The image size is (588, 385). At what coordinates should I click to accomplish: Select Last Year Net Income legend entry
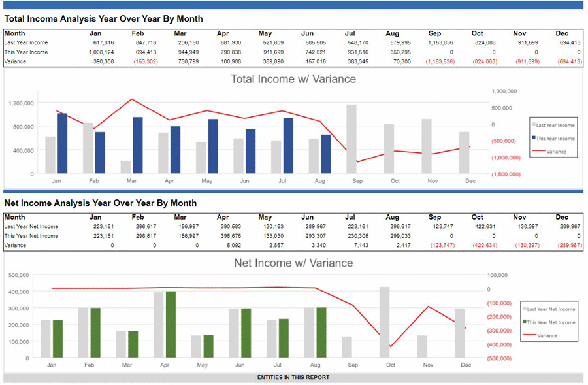coord(551,309)
